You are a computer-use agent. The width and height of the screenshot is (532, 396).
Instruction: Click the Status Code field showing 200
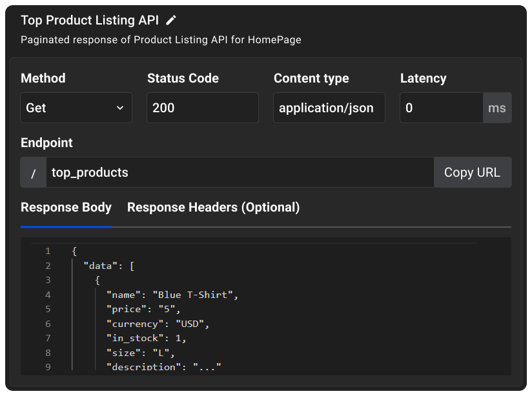[x=203, y=108]
